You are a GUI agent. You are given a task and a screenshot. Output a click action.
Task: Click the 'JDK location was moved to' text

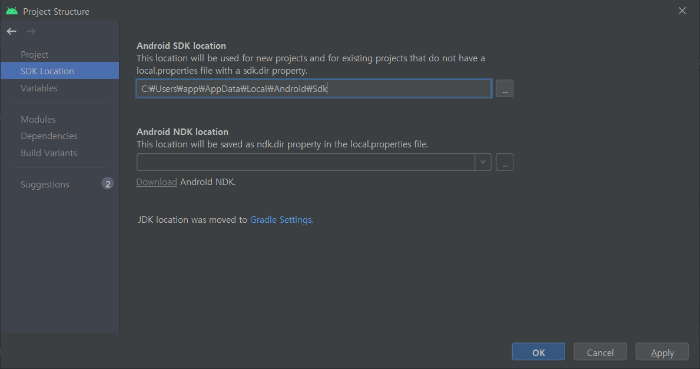coord(192,220)
